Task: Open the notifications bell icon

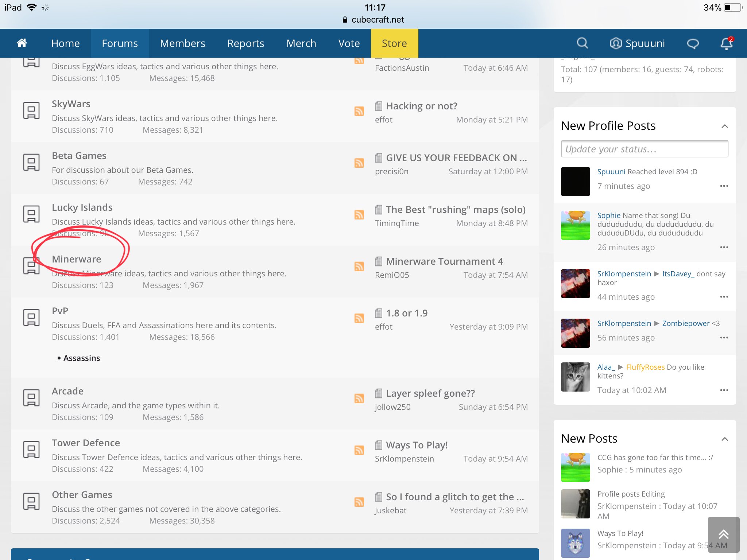Action: coord(726,43)
